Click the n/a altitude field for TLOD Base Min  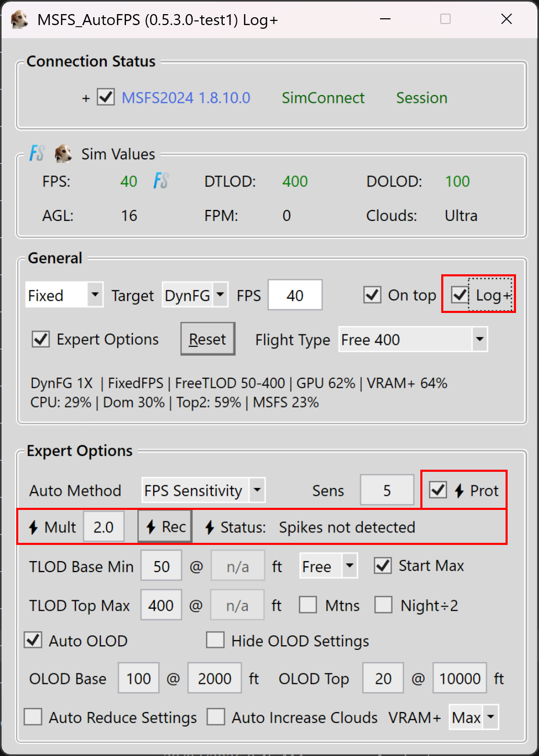point(238,566)
